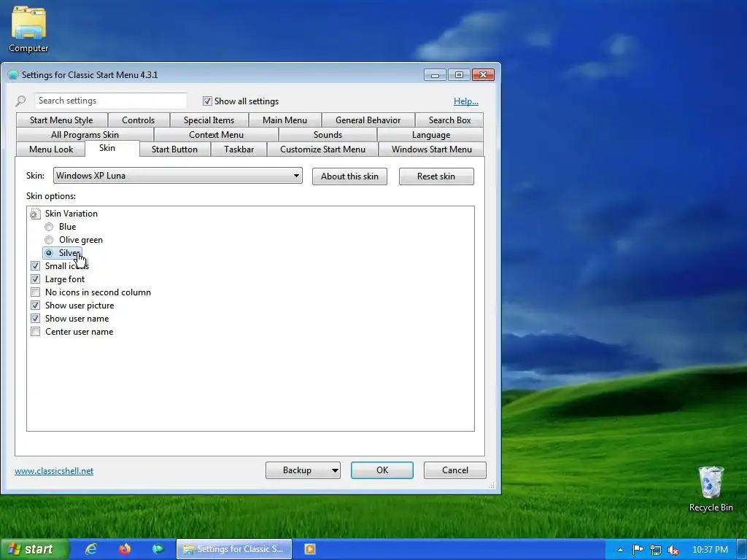Click the Skin options label
Screen dimensions: 747x560
click(x=51, y=196)
